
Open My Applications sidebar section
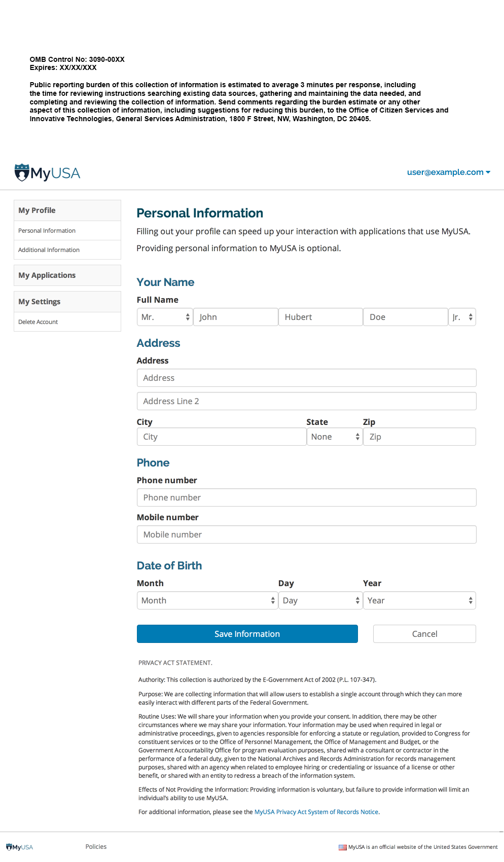coord(47,275)
